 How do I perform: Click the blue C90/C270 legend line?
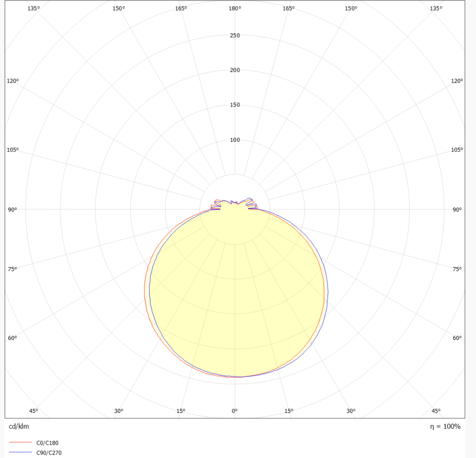click(x=20, y=452)
